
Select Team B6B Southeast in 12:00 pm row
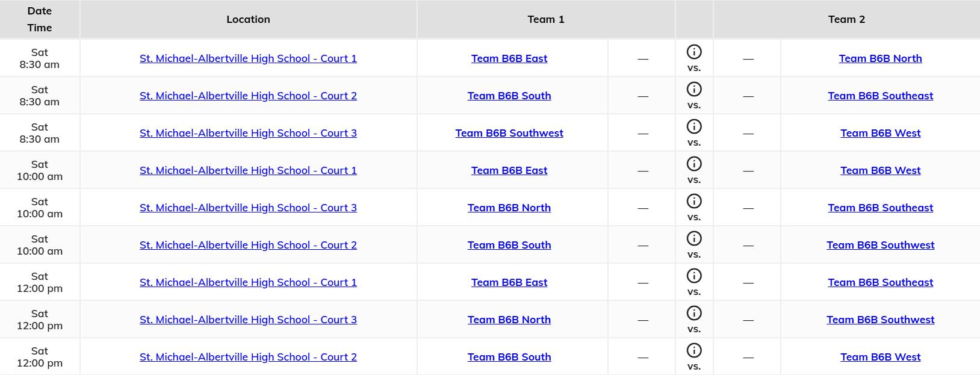[x=880, y=282]
